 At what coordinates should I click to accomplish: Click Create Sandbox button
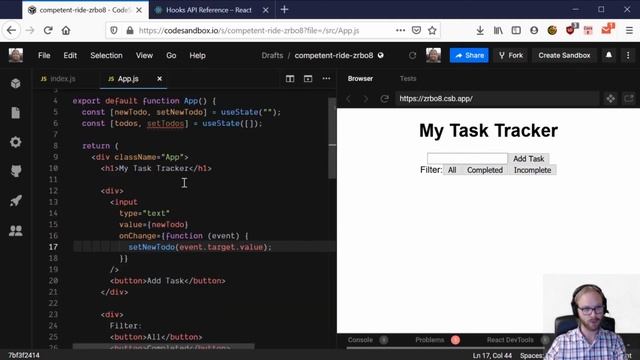(x=564, y=55)
